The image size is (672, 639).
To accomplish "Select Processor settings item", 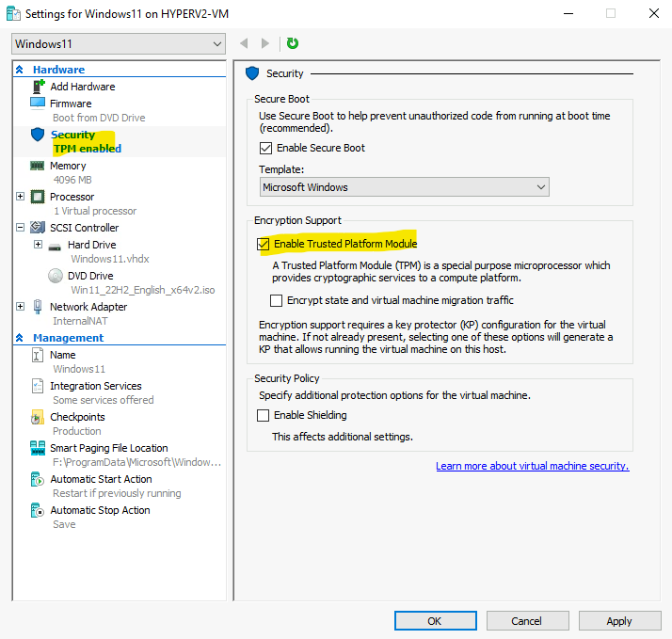I will tap(72, 197).
